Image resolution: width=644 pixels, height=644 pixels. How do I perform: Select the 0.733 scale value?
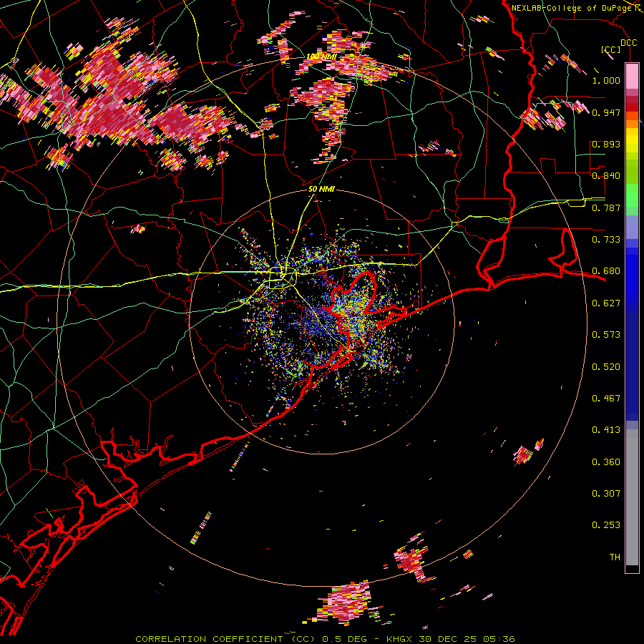606,240
